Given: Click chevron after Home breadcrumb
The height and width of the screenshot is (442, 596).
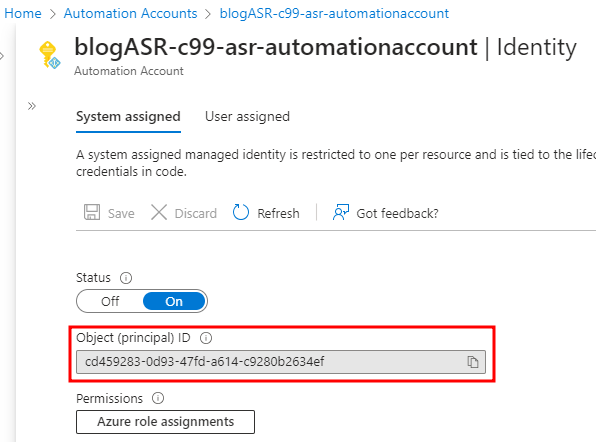Looking at the screenshot, I should pyautogui.click(x=53, y=14).
